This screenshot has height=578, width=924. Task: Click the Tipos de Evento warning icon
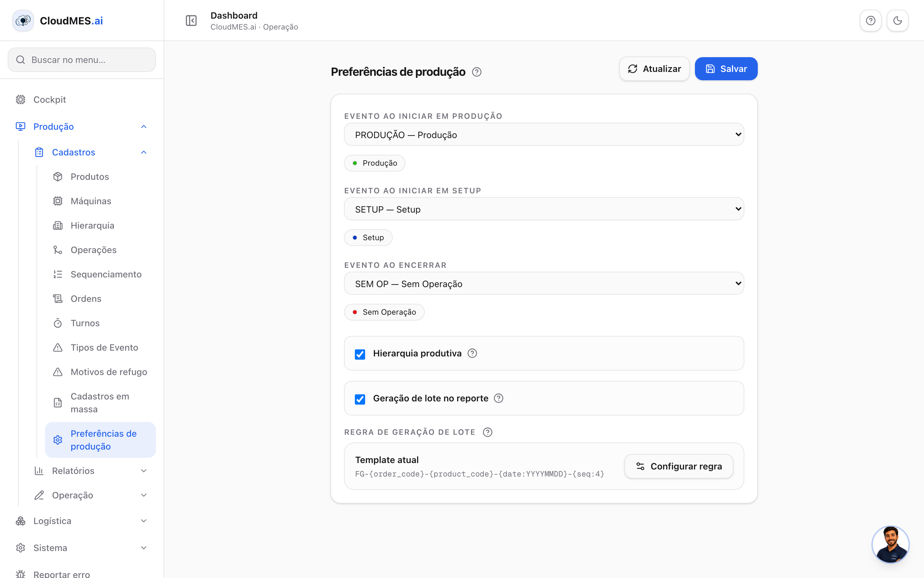58,347
